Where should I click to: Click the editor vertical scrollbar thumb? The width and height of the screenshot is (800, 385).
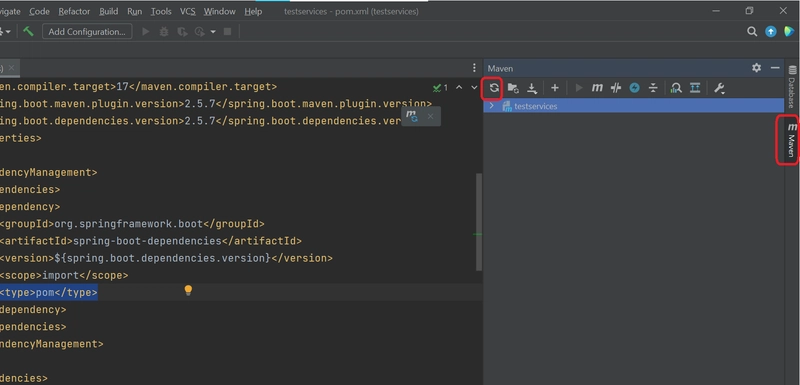click(x=479, y=222)
